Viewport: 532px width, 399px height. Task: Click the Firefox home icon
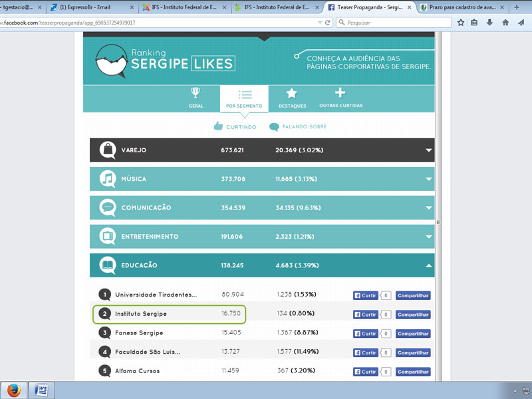[x=505, y=23]
